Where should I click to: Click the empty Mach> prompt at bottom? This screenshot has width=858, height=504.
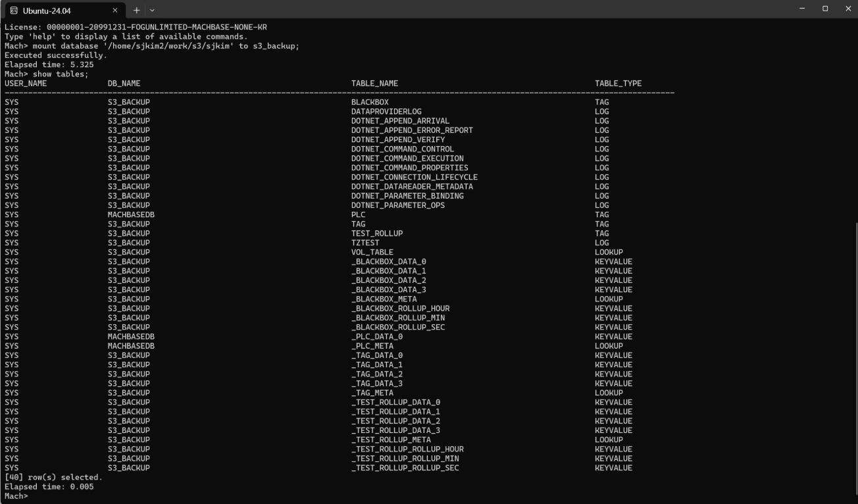[16, 496]
